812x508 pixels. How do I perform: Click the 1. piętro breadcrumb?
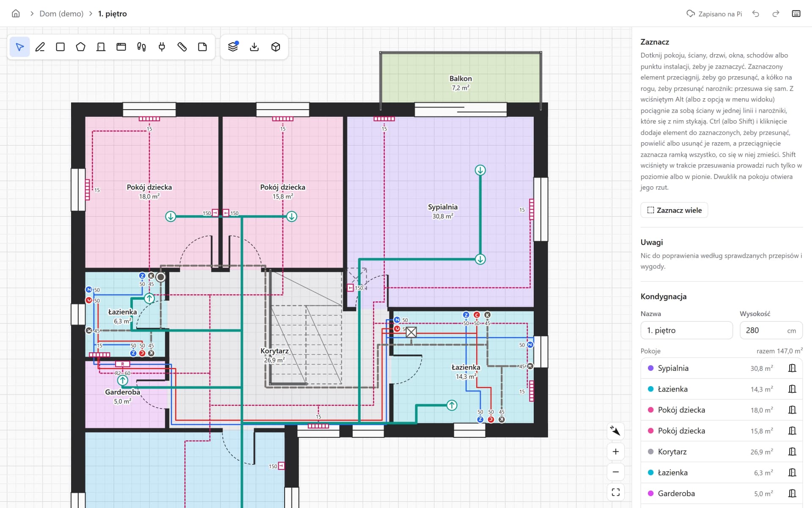tap(112, 14)
